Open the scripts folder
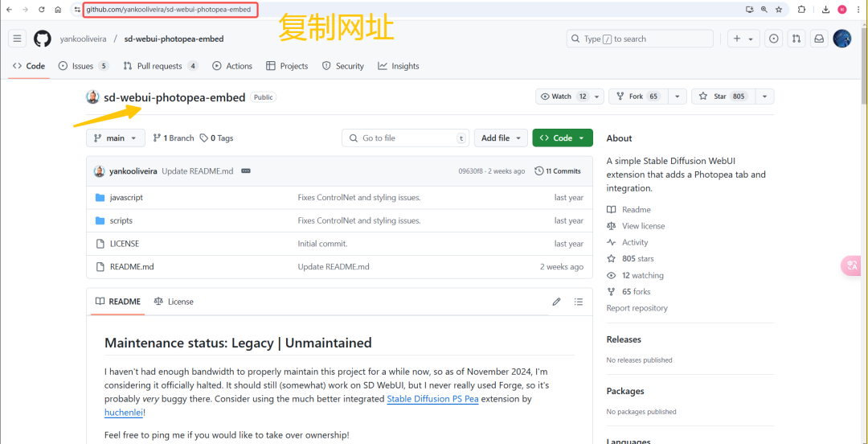Image resolution: width=868 pixels, height=444 pixels. coord(121,220)
